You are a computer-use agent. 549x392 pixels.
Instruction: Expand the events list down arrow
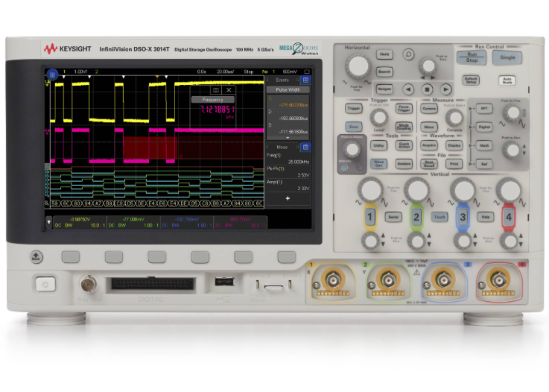pyautogui.click(x=288, y=137)
